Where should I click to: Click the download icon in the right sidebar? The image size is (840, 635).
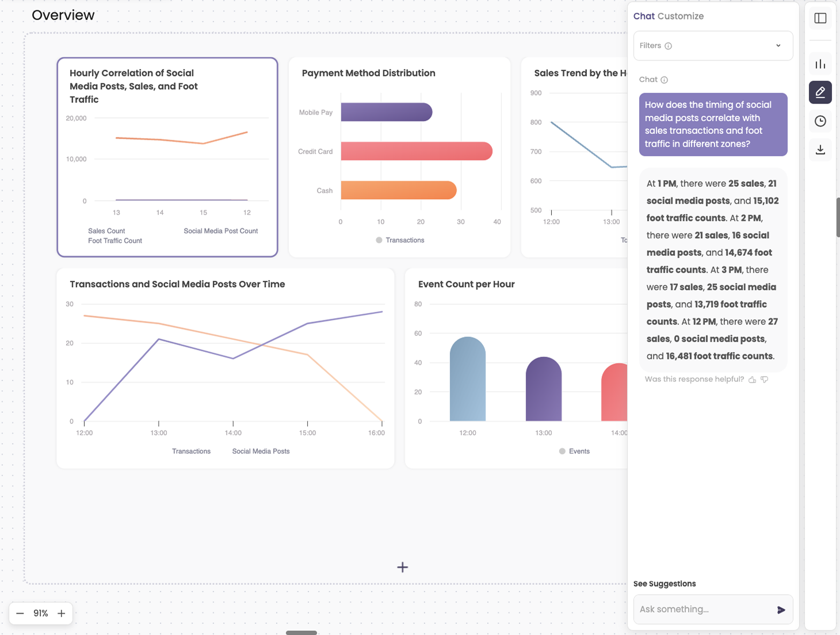point(820,150)
